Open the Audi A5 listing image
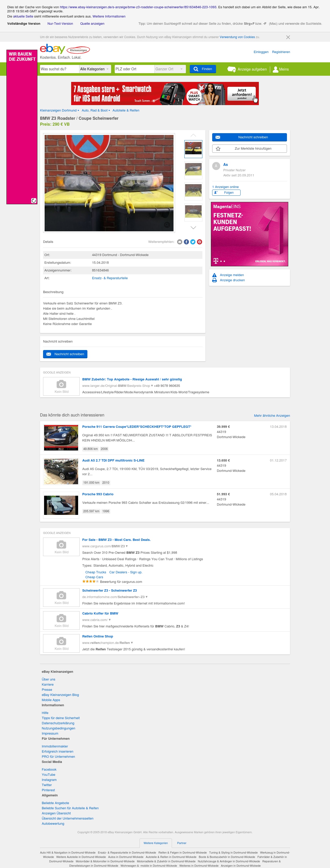The width and height of the screenshot is (330, 868). [x=61, y=471]
